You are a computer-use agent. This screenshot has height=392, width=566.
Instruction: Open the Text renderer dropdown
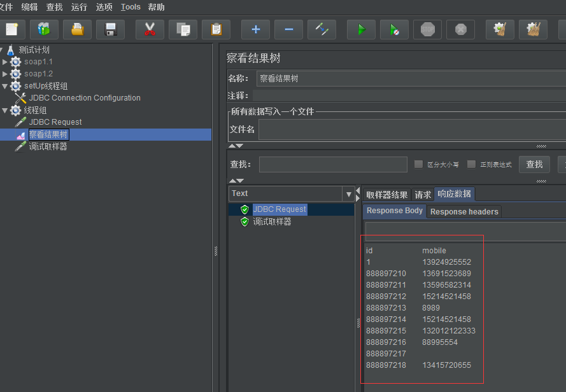tap(348, 194)
